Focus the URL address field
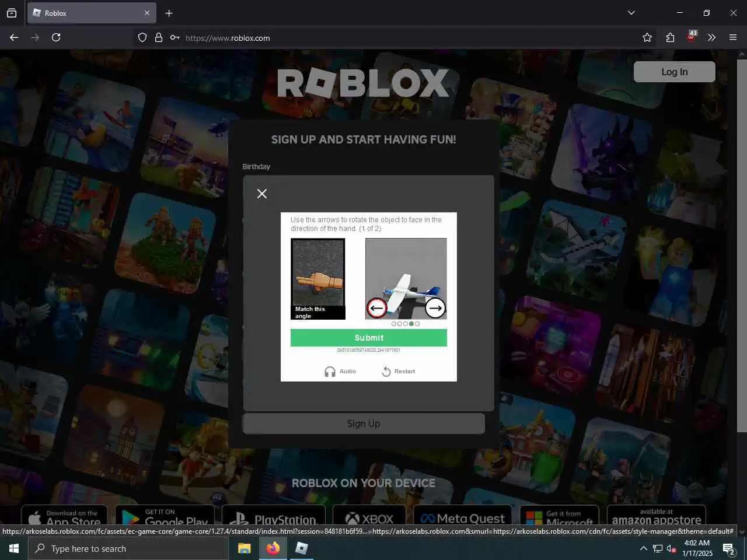This screenshot has width=747, height=560. pyautogui.click(x=409, y=38)
